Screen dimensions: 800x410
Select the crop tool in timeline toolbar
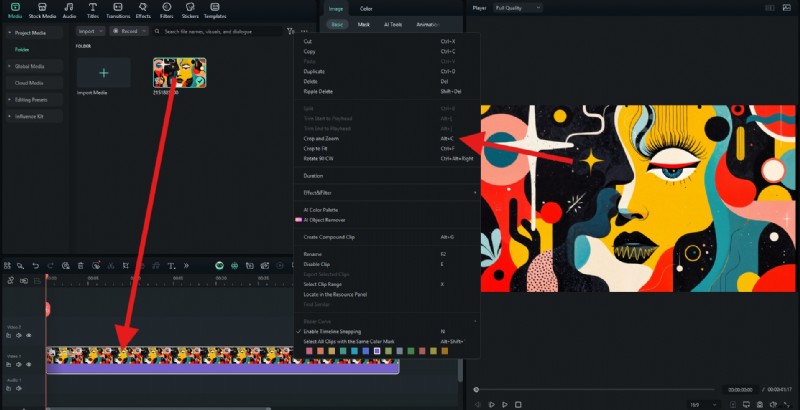coord(126,266)
